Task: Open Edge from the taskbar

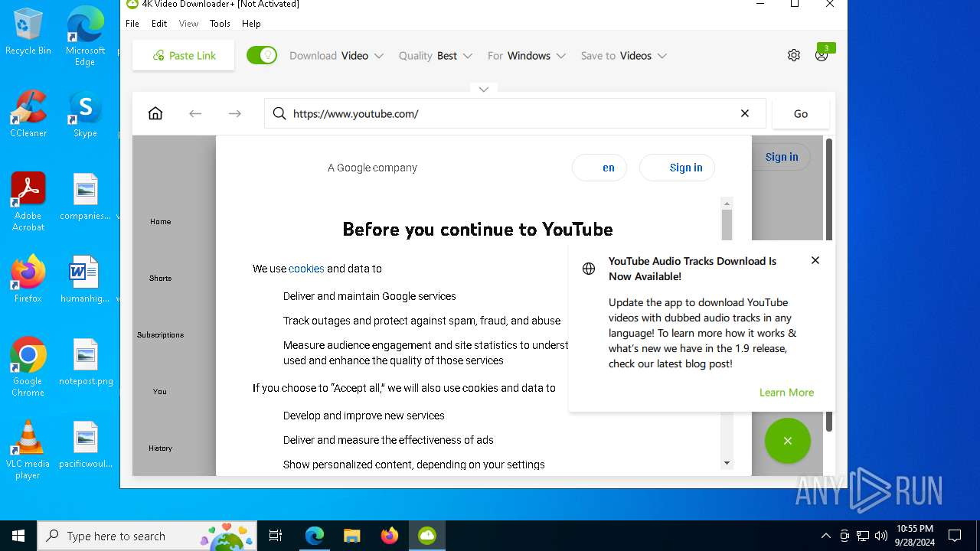Action: (315, 536)
